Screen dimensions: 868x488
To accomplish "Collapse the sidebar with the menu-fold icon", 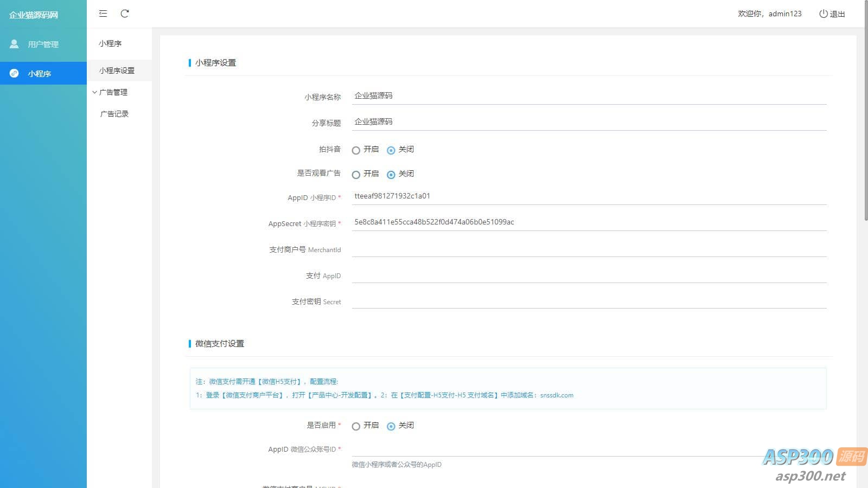I will tap(103, 14).
